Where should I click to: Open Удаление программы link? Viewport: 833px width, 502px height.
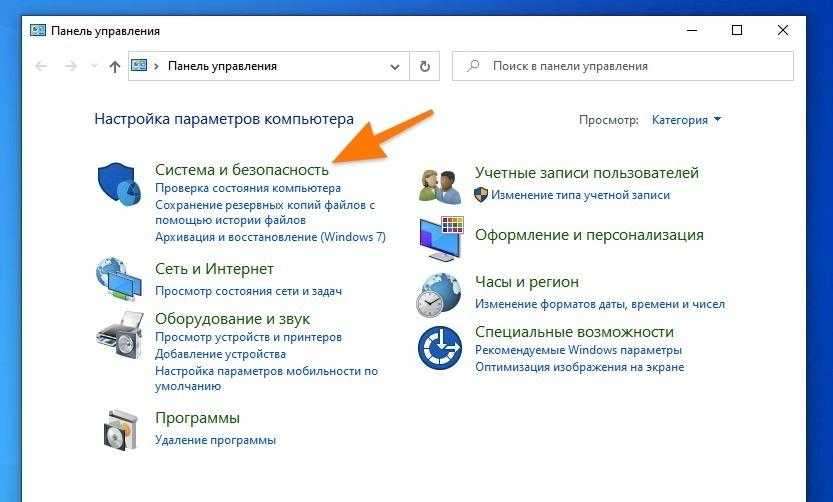[215, 440]
